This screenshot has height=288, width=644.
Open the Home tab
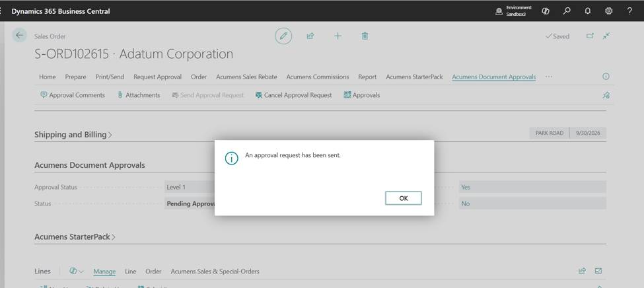pyautogui.click(x=48, y=77)
